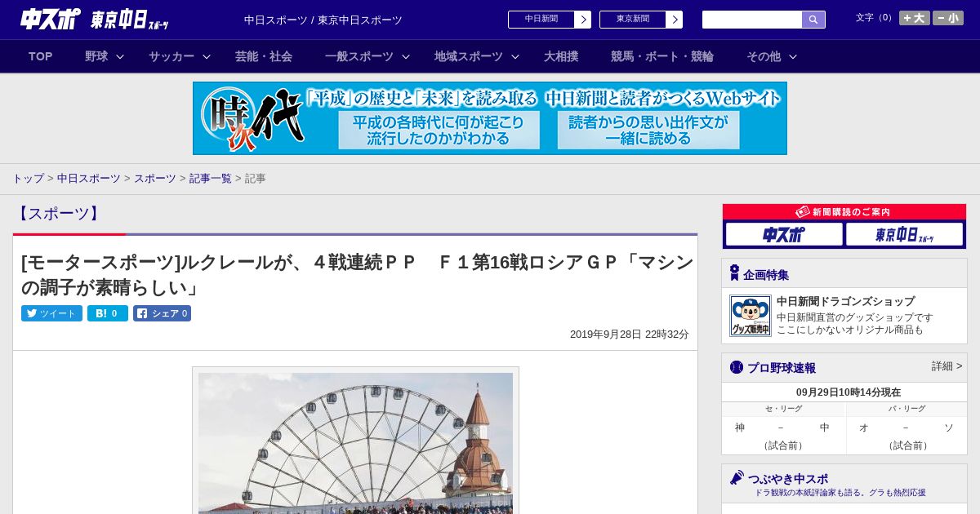Viewport: 980px width, 514px height.
Task: Click 中スポ subscription banner button
Action: (x=784, y=235)
